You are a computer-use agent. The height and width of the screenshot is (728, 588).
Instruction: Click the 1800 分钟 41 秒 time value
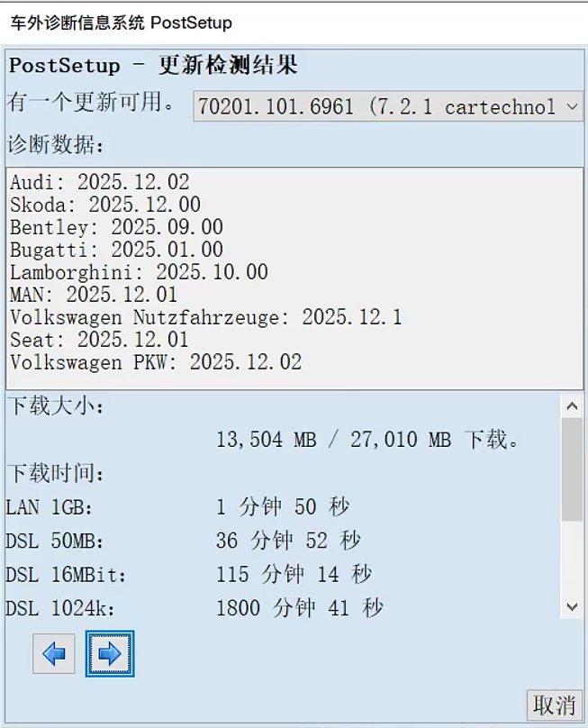(x=300, y=608)
